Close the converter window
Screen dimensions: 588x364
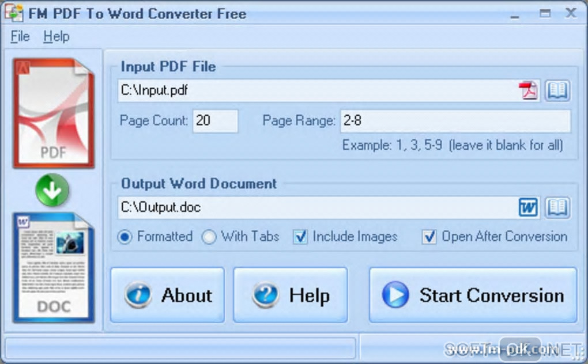point(571,13)
